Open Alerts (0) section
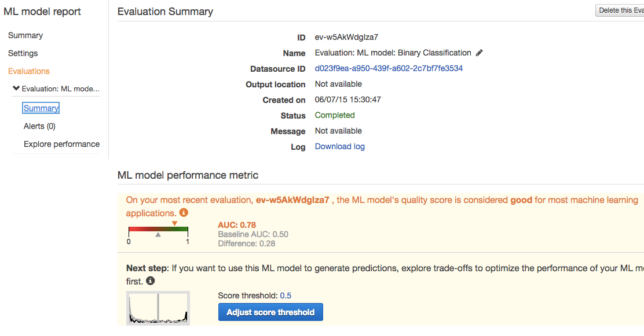This screenshot has width=644, height=336. tap(39, 126)
